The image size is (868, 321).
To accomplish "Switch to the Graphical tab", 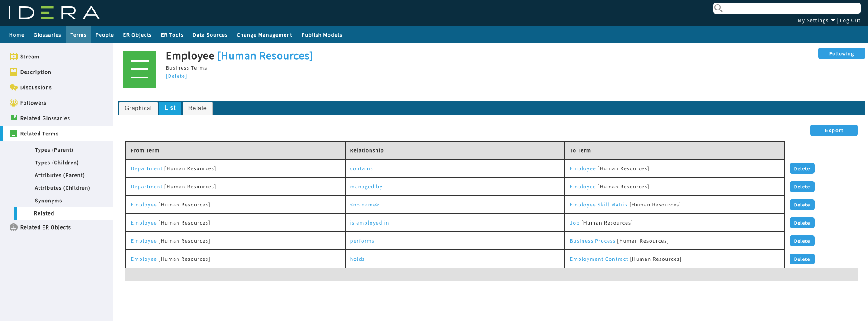I will click(138, 108).
